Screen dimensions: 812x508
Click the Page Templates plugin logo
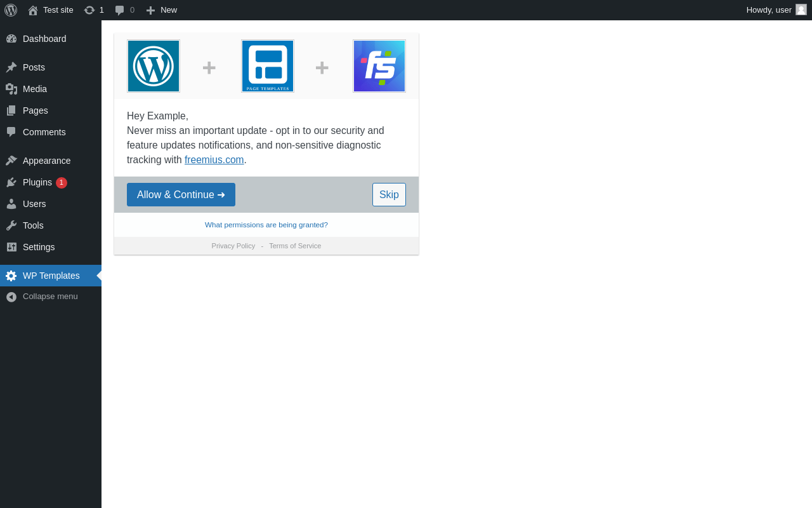click(x=268, y=66)
